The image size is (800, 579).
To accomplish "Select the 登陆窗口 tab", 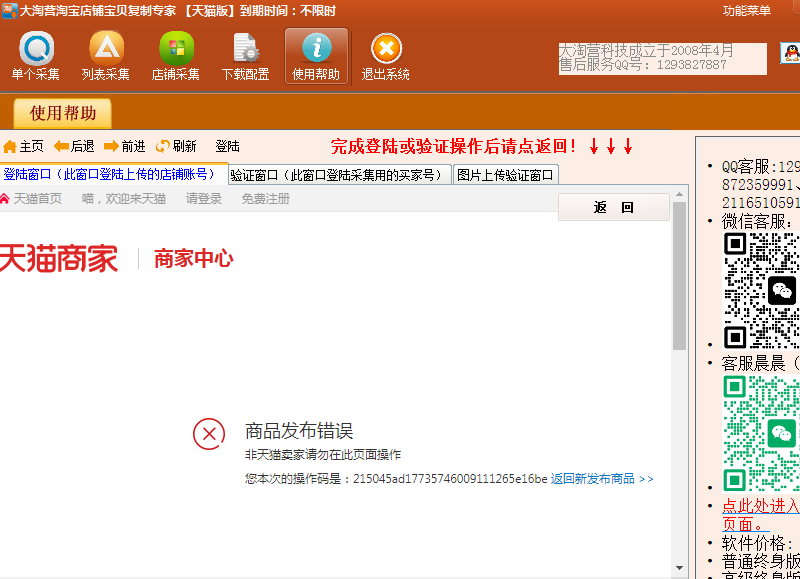I will 112,174.
